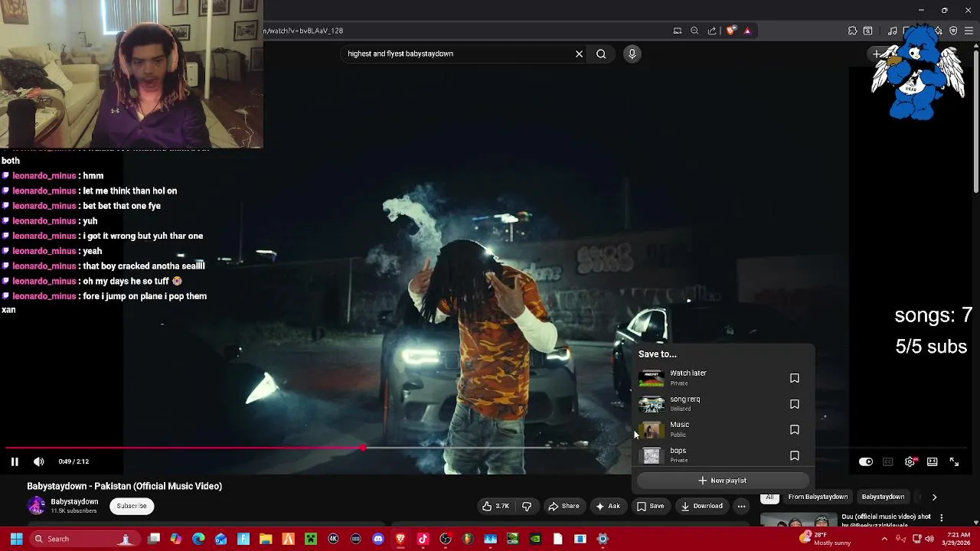Open the Babystaydown channel avatar

pos(36,506)
